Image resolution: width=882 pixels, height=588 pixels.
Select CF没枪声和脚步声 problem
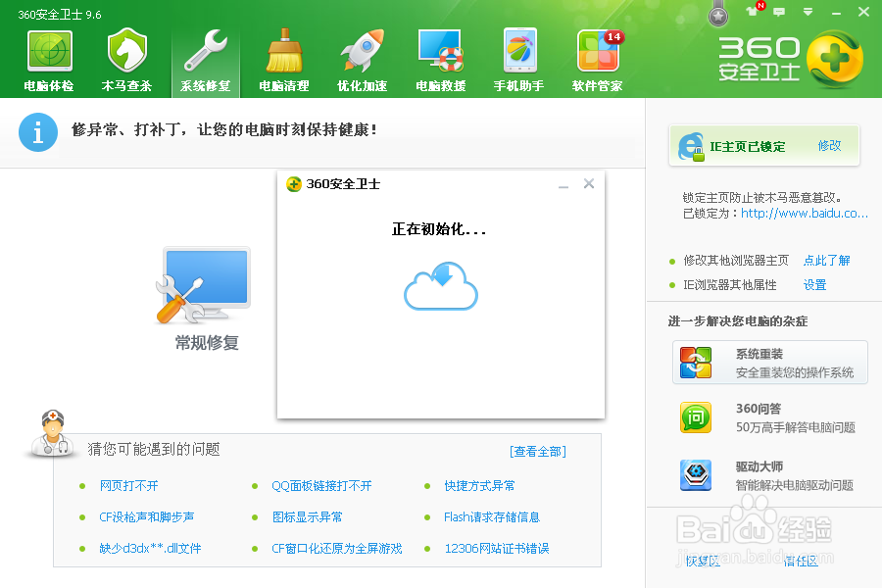(x=147, y=517)
